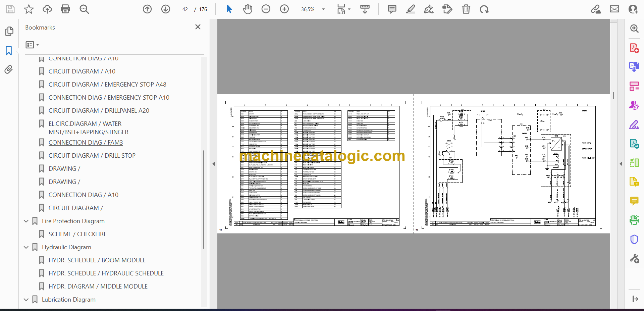
Task: Open the yellow Comment tool
Action: coord(634,201)
